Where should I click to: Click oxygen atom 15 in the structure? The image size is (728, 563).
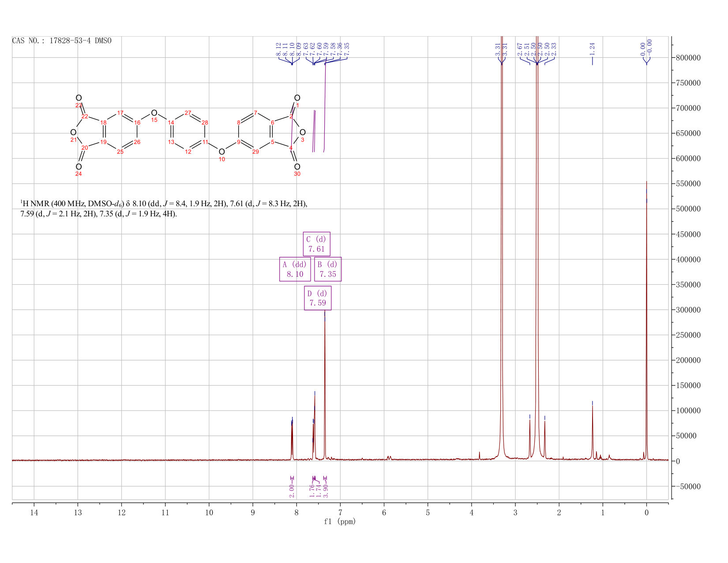(154, 113)
